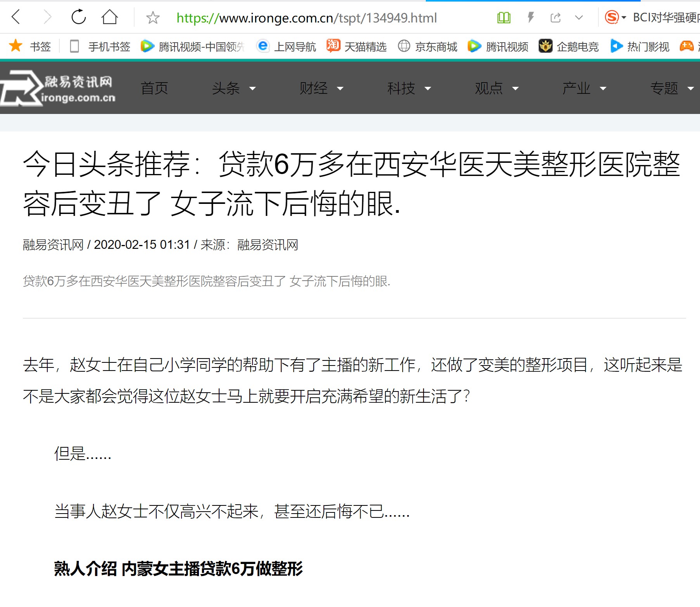Open the 财经 navigation menu
This screenshot has width=700, height=607.
point(313,88)
